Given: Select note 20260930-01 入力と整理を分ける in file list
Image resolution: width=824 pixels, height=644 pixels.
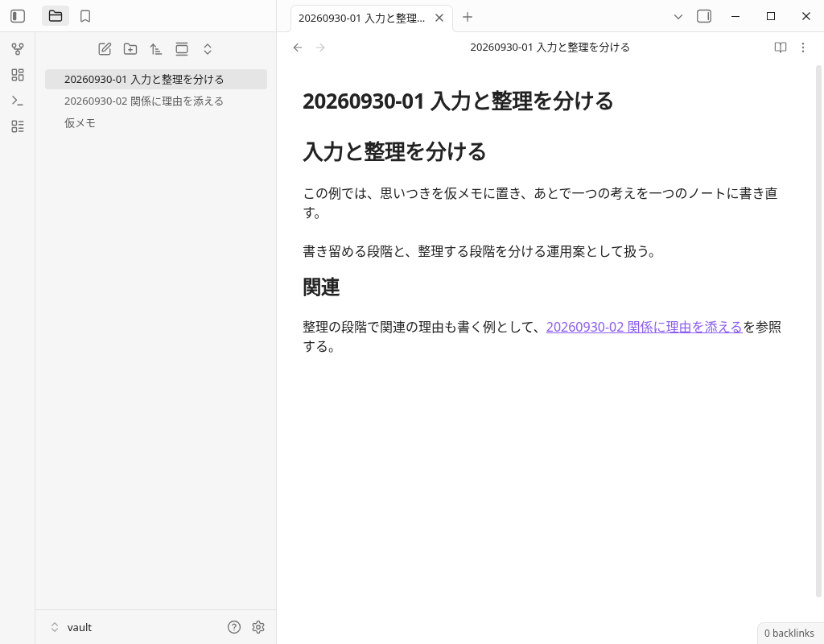Looking at the screenshot, I should coord(156,80).
